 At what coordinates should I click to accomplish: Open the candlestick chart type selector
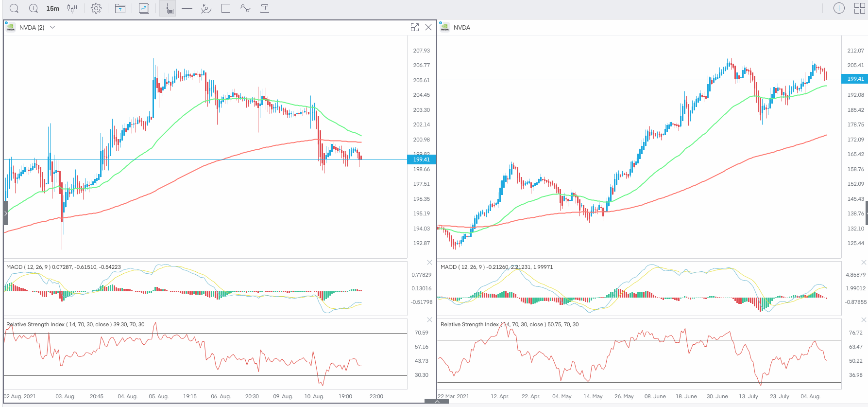click(x=72, y=8)
